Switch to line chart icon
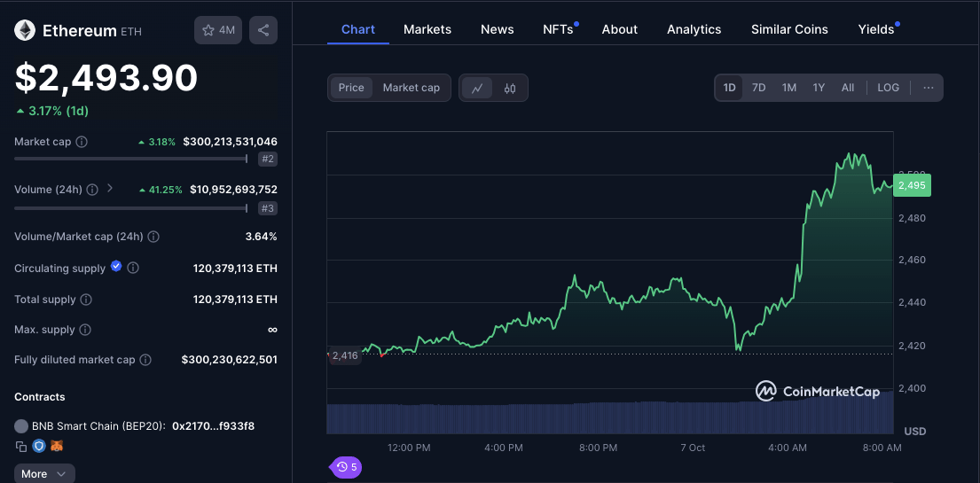Image resolution: width=980 pixels, height=483 pixels. [x=477, y=88]
